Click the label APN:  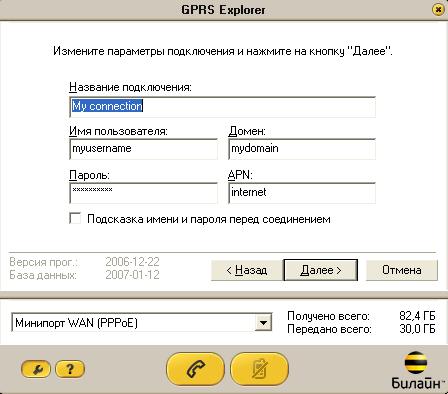pos(240,175)
